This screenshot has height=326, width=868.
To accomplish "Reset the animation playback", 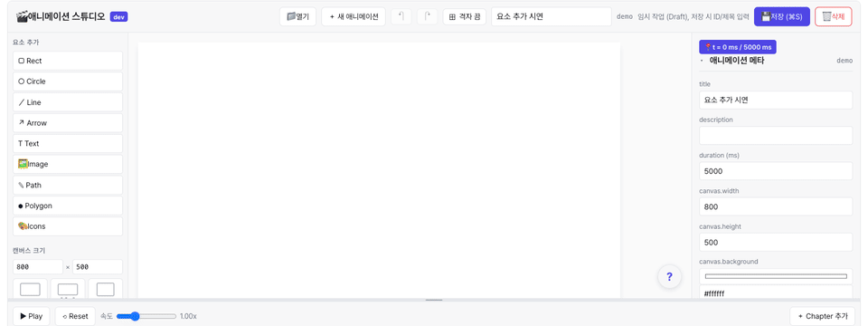I will tap(75, 316).
